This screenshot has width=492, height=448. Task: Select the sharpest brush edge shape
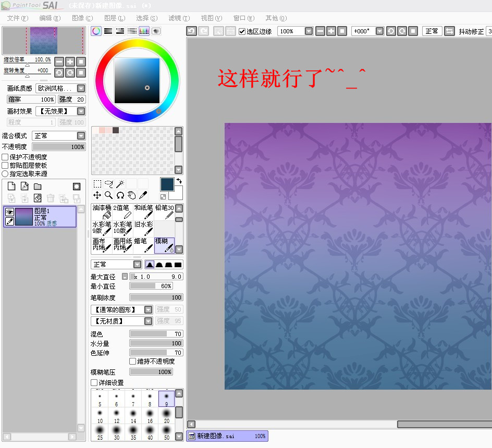pyautogui.click(x=178, y=265)
